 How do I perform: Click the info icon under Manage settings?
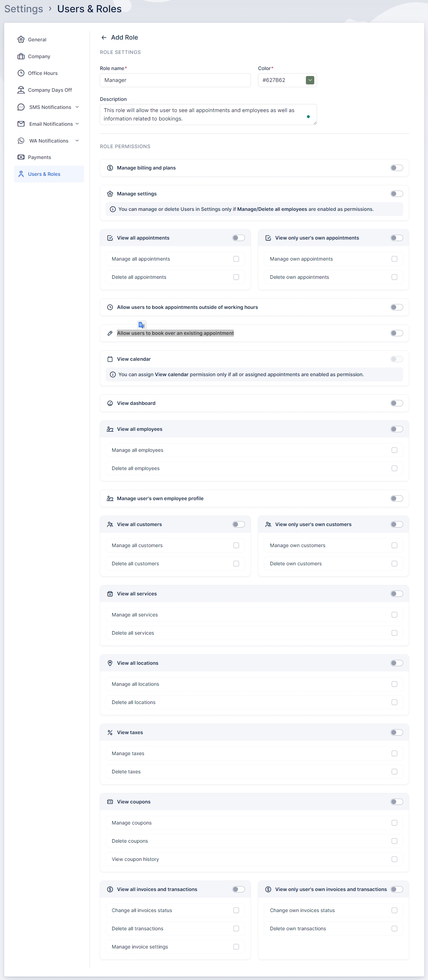pos(112,209)
